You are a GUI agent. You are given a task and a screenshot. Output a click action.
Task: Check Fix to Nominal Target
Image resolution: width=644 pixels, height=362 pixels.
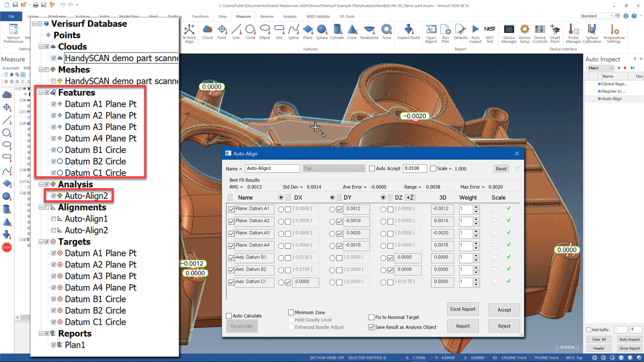pyautogui.click(x=371, y=317)
